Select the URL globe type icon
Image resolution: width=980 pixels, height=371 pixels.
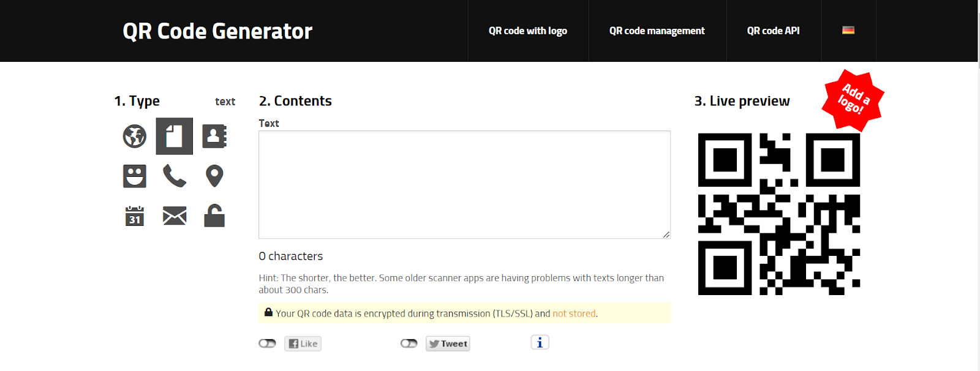135,137
